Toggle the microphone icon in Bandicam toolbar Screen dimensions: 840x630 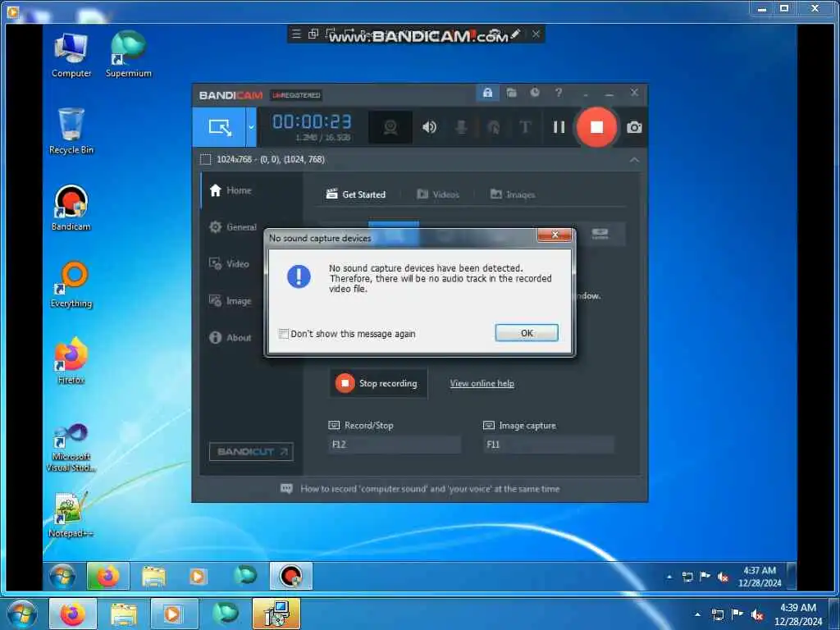461,127
